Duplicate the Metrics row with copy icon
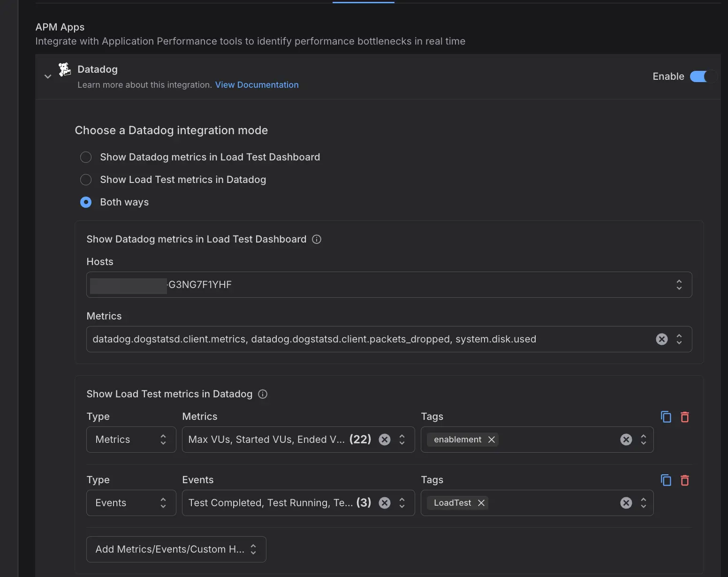This screenshot has width=728, height=577. click(666, 417)
